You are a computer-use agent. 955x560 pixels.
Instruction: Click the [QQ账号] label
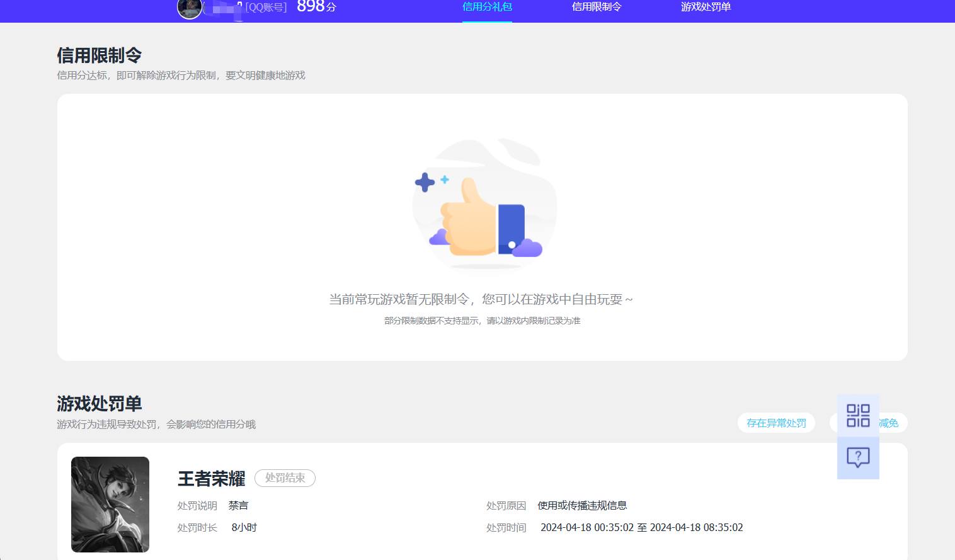(266, 8)
